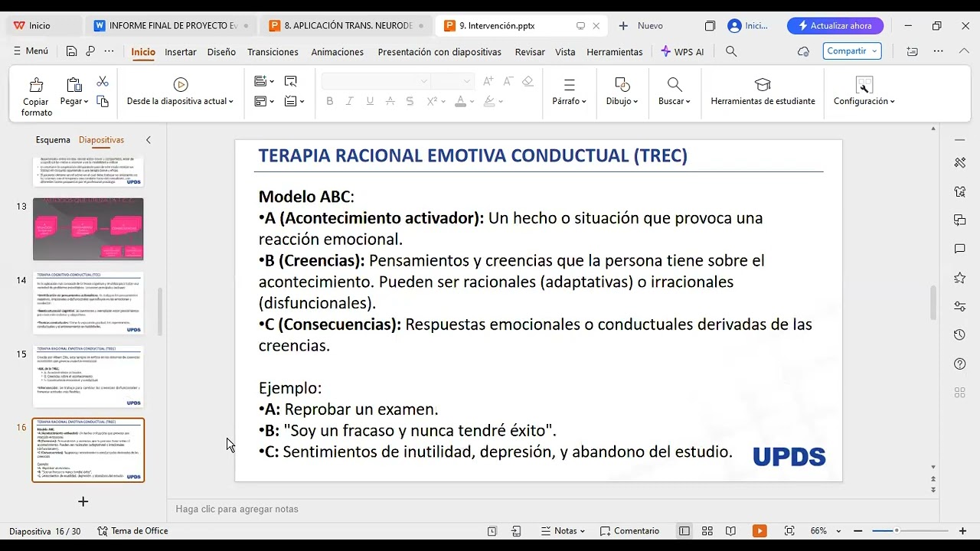
Task: Click the Comentario button in status bar
Action: [x=629, y=531]
